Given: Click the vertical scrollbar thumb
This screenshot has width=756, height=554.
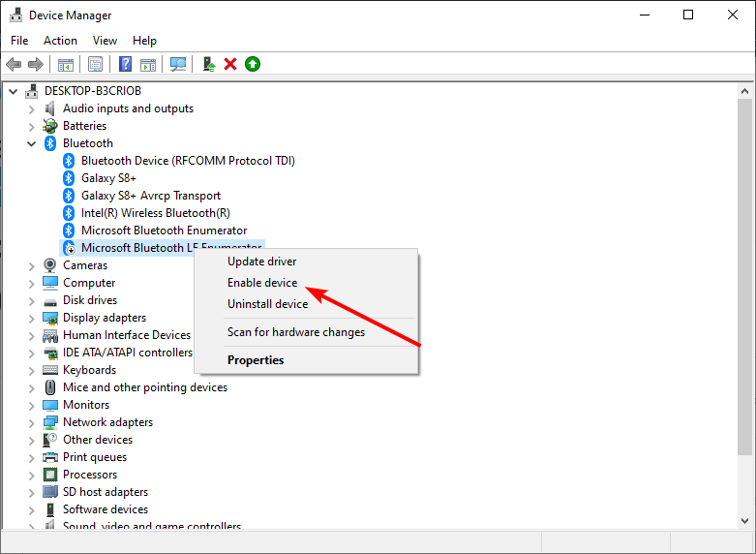Looking at the screenshot, I should [744, 277].
